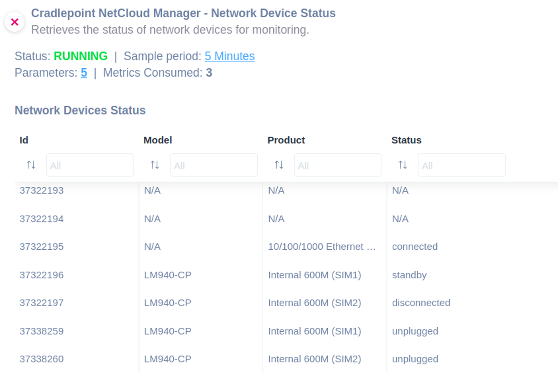558x392 pixels.
Task: Click Internal 600M (SIM1) in row 37338259
Action: (x=315, y=331)
